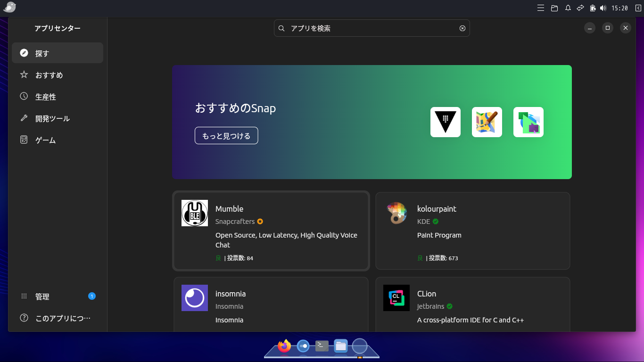The height and width of the screenshot is (362, 644).
Task: Open the Vault triangle app in banner
Action: 446,122
